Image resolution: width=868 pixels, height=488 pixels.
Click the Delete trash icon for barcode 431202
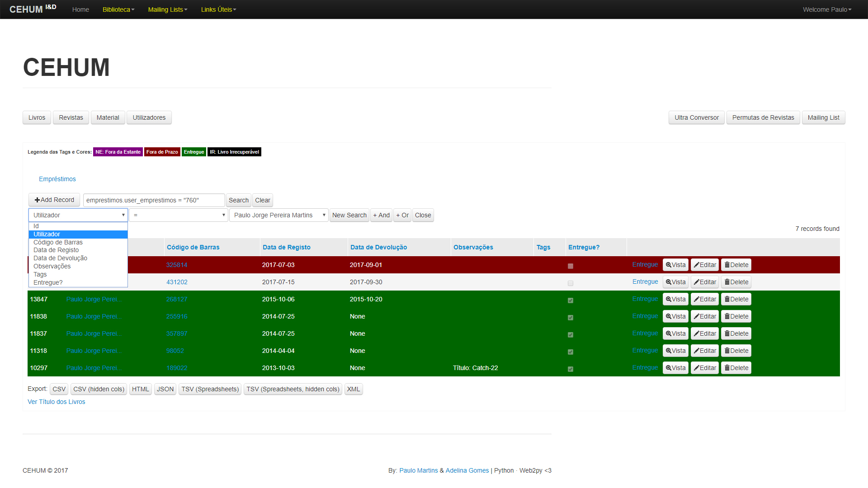pyautogui.click(x=727, y=282)
